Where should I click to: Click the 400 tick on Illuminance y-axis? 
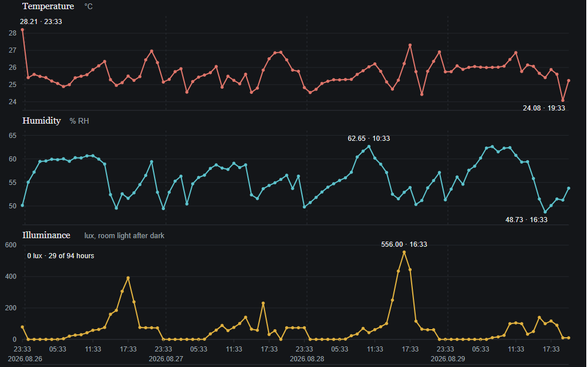(x=11, y=277)
